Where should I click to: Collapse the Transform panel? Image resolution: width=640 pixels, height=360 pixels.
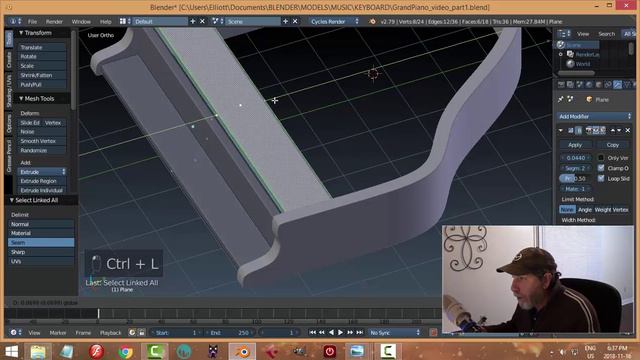[x=21, y=33]
